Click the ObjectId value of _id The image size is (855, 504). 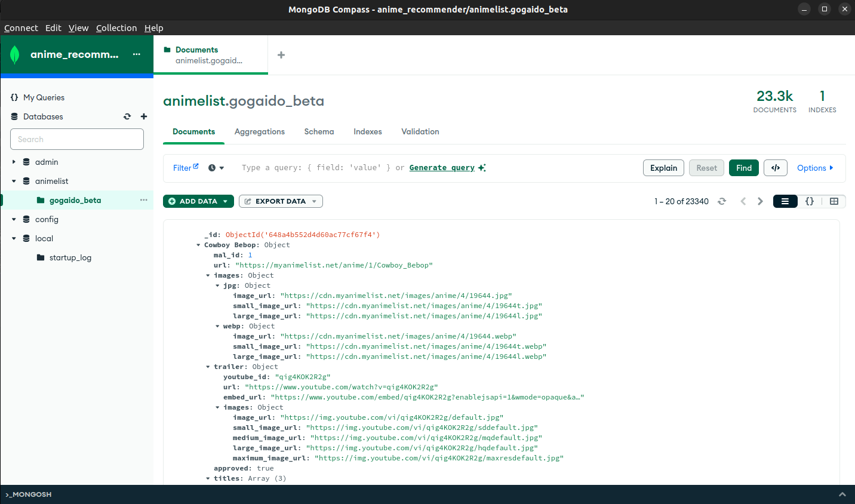coord(303,235)
